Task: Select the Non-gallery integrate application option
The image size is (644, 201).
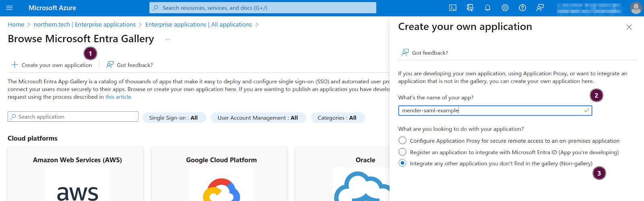Action: click(402, 163)
